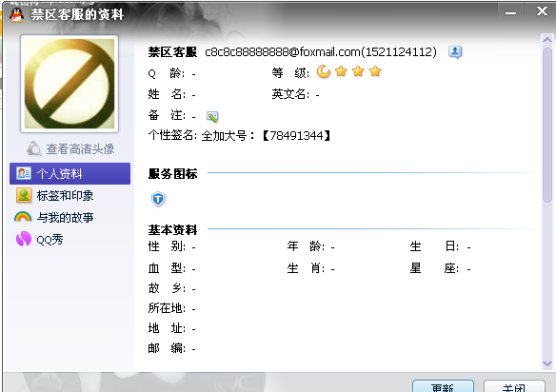Click the first star level icon

[341, 71]
